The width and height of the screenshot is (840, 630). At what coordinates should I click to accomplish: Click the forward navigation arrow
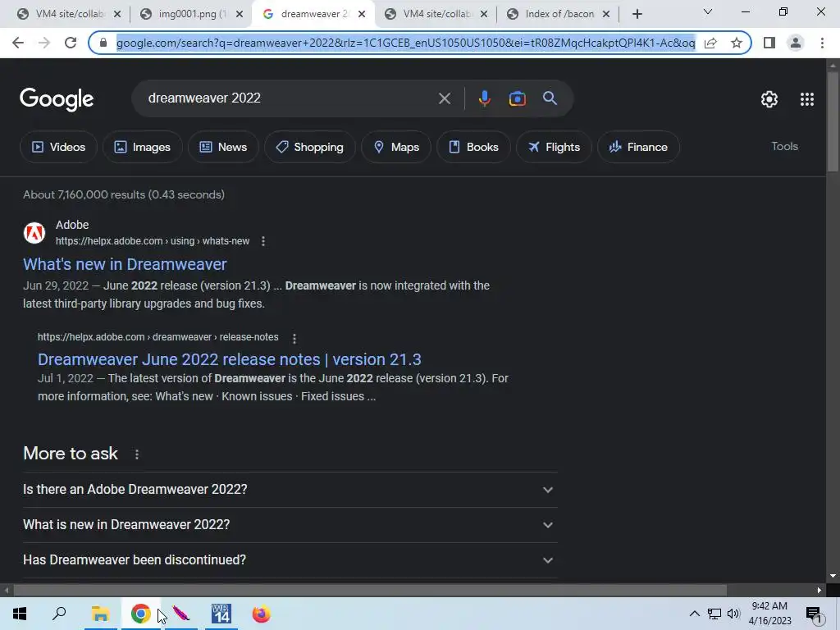[x=44, y=43]
